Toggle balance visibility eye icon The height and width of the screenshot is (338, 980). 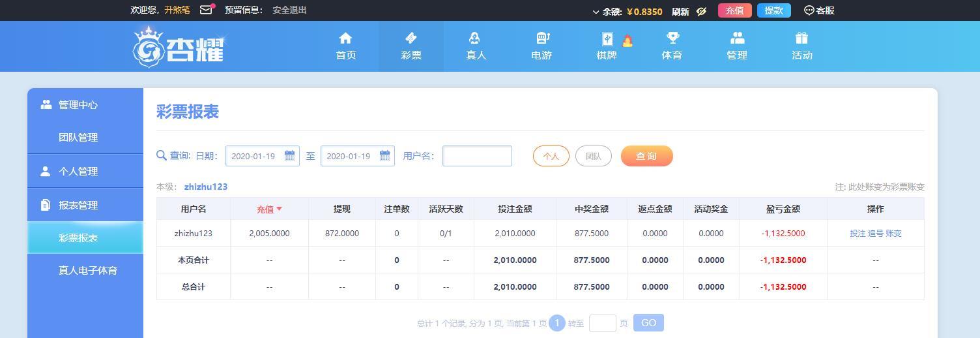(x=702, y=11)
